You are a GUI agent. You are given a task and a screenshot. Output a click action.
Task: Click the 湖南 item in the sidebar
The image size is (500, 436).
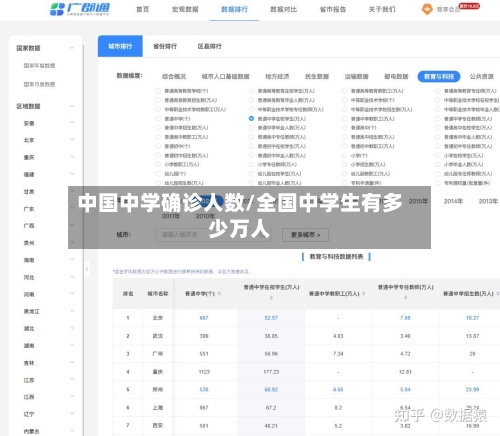click(x=29, y=345)
